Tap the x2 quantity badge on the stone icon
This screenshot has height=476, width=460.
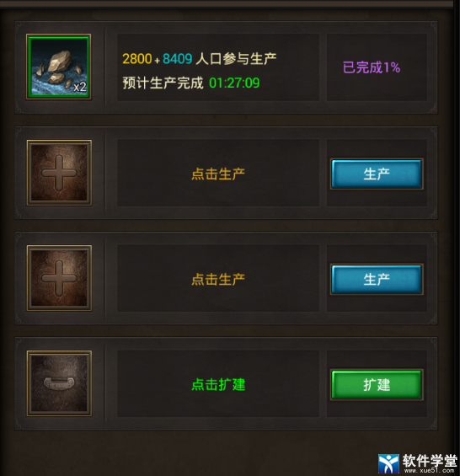80,87
